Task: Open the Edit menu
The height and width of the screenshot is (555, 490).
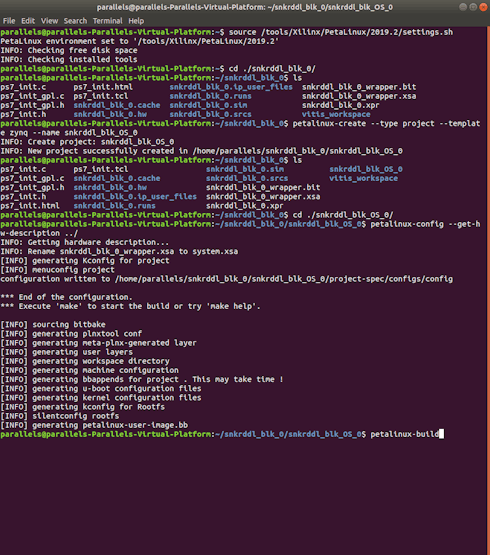Action: point(28,21)
